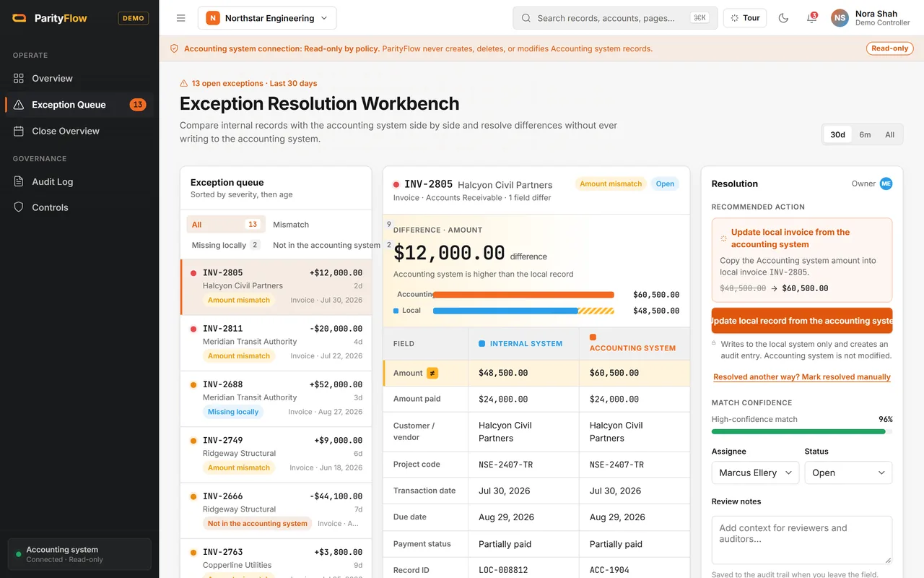Click the not-equal badge beside Amount field
The image size is (924, 578).
(x=432, y=373)
